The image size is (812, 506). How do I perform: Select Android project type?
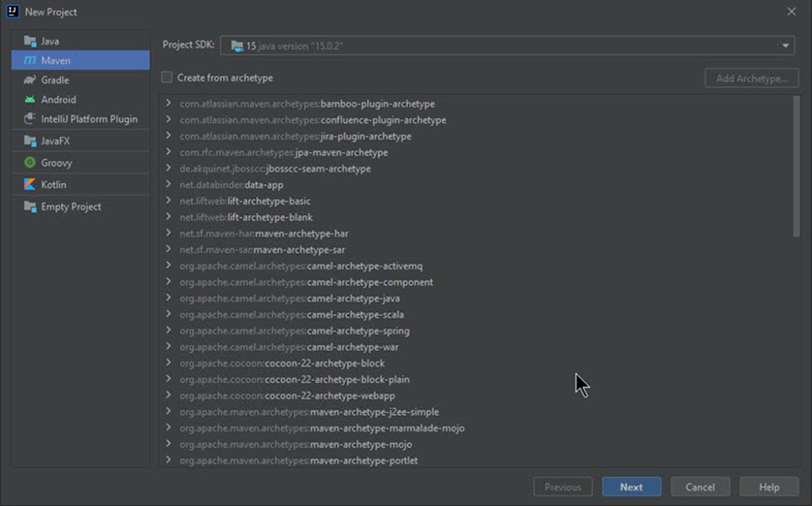tap(80, 100)
